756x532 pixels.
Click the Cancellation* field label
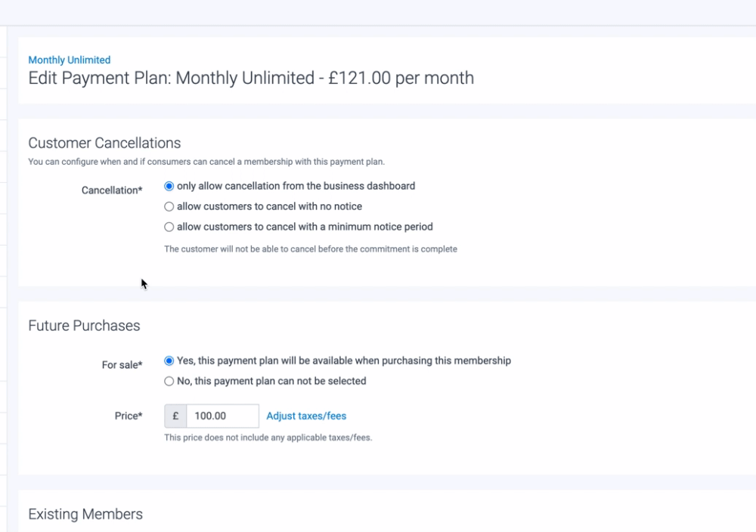tap(112, 190)
